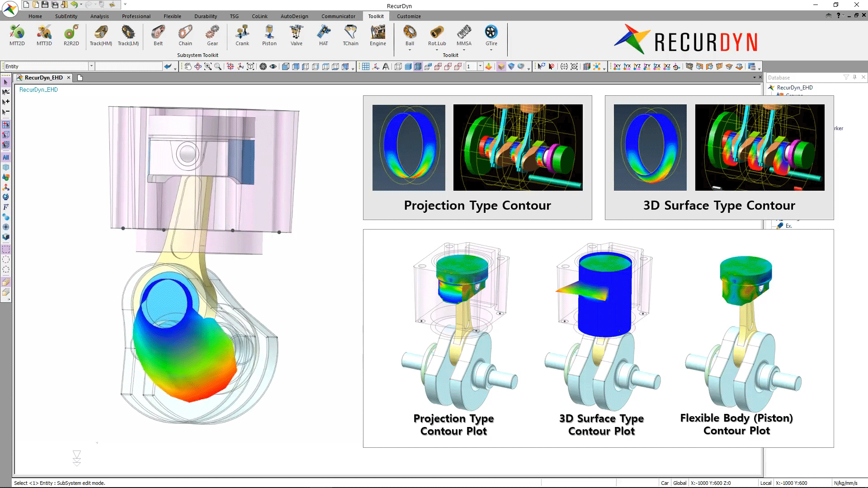Open the Crank toolkit

click(242, 35)
